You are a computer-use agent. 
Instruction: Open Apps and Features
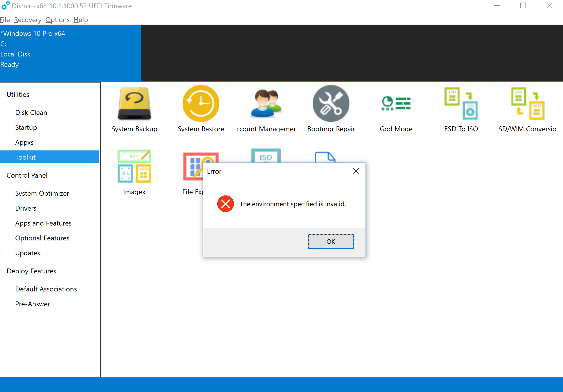(x=43, y=223)
